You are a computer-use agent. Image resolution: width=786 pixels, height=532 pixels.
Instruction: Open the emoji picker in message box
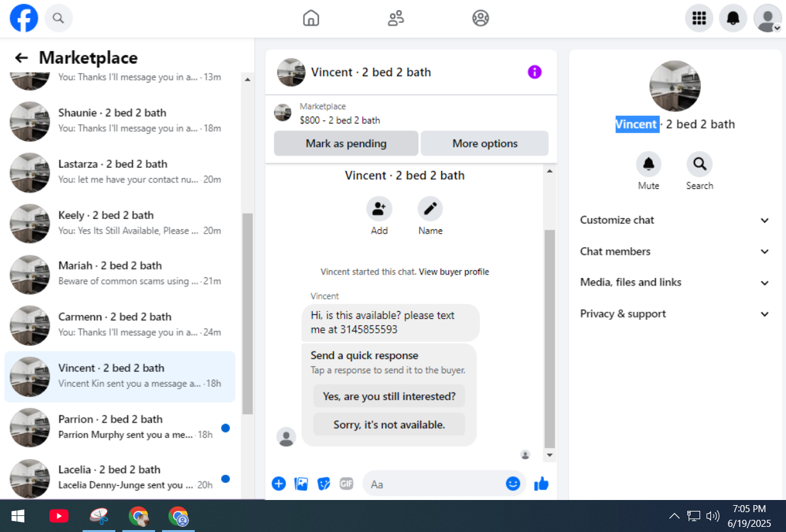point(513,484)
